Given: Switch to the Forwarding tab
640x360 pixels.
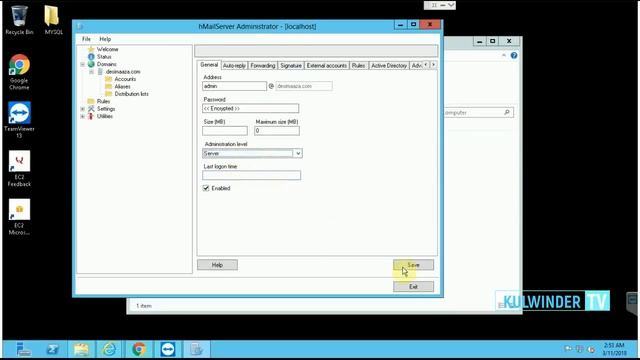Looking at the screenshot, I should (262, 65).
